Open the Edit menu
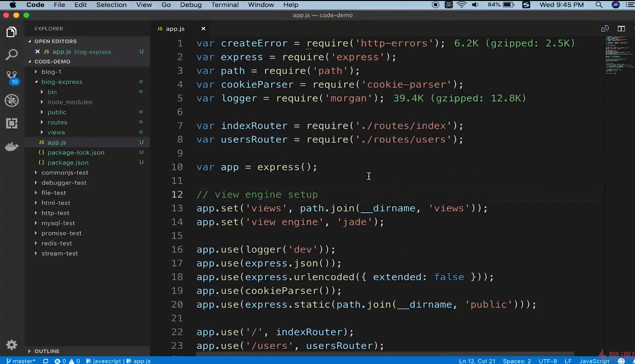 [80, 5]
